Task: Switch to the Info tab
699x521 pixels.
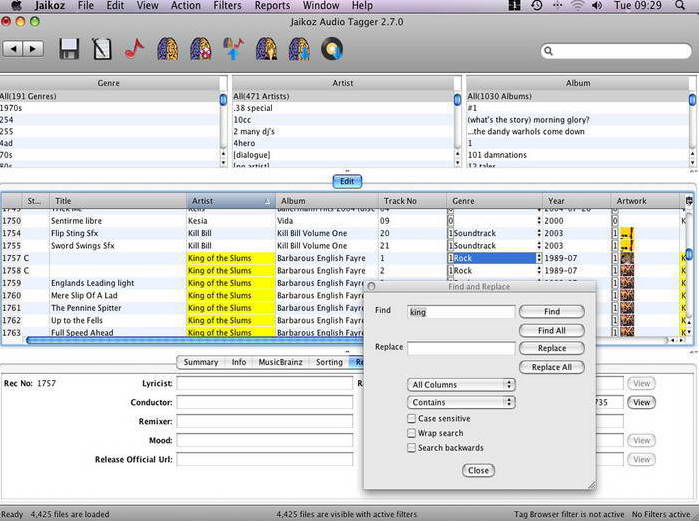Action: 239,362
